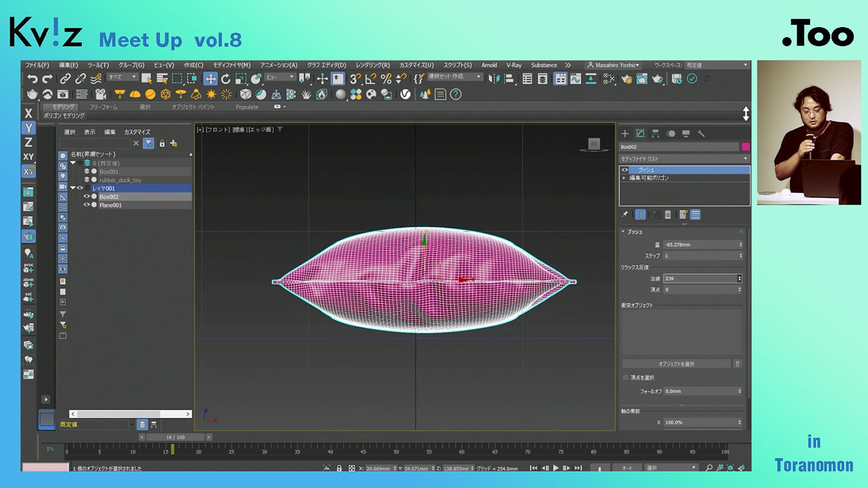Screen dimensions: 868x488
Task: Click the Mirror tool icon
Action: (x=494, y=79)
